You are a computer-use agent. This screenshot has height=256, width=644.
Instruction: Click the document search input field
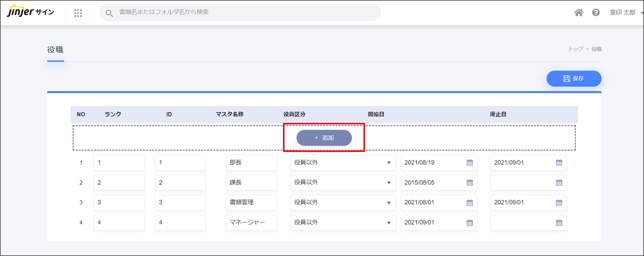pyautogui.click(x=240, y=12)
